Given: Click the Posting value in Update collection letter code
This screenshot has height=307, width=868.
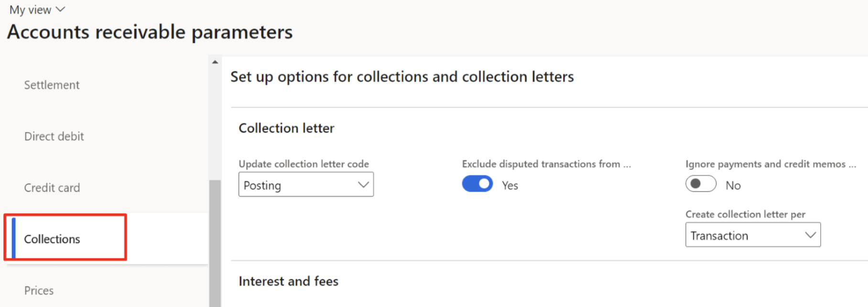Looking at the screenshot, I should point(262,186).
